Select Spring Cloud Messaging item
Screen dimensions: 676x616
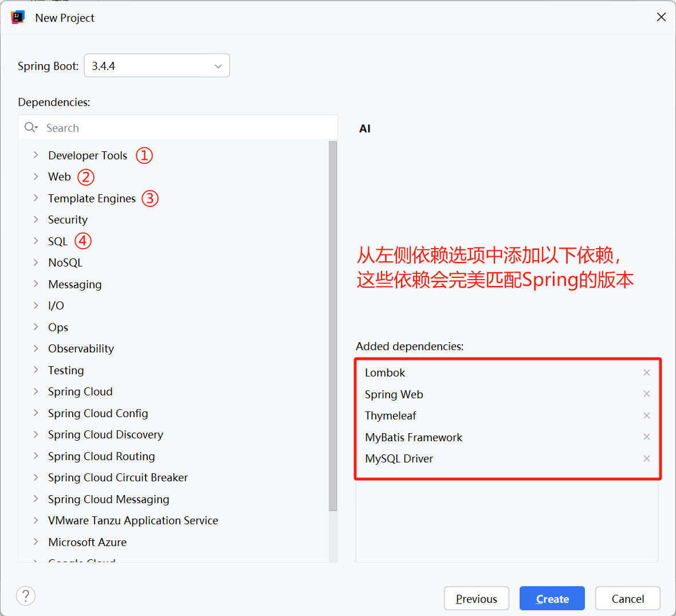[109, 499]
